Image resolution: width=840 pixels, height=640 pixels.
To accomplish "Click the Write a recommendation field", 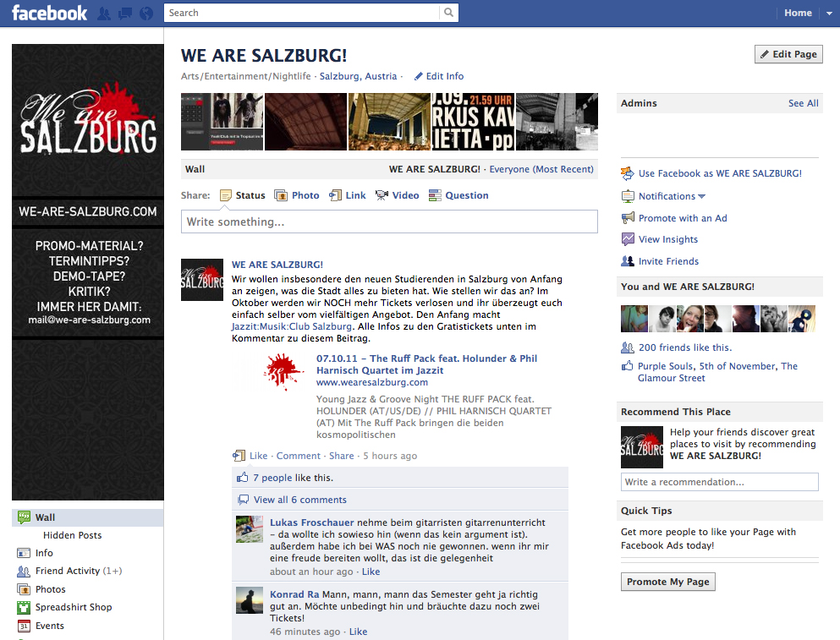I will coord(719,482).
